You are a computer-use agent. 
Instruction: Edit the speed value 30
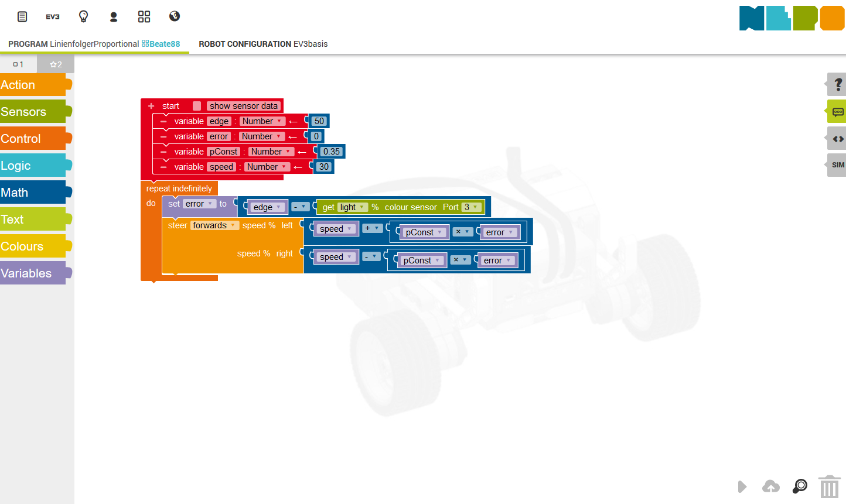point(324,167)
